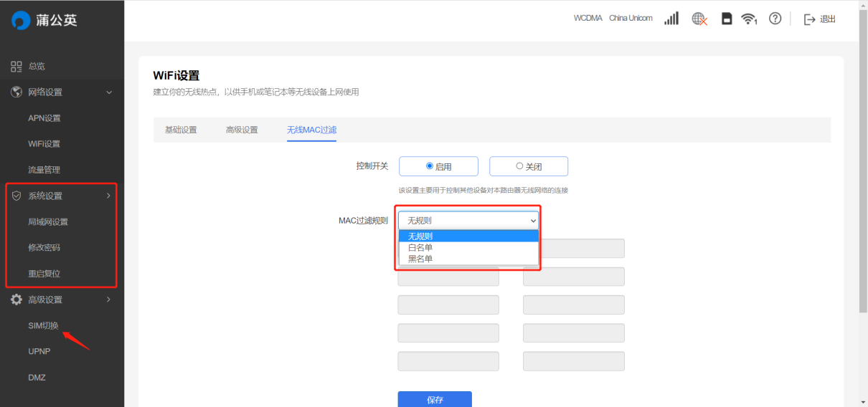Open the help question mark icon
The width and height of the screenshot is (868, 407).
(x=775, y=19)
